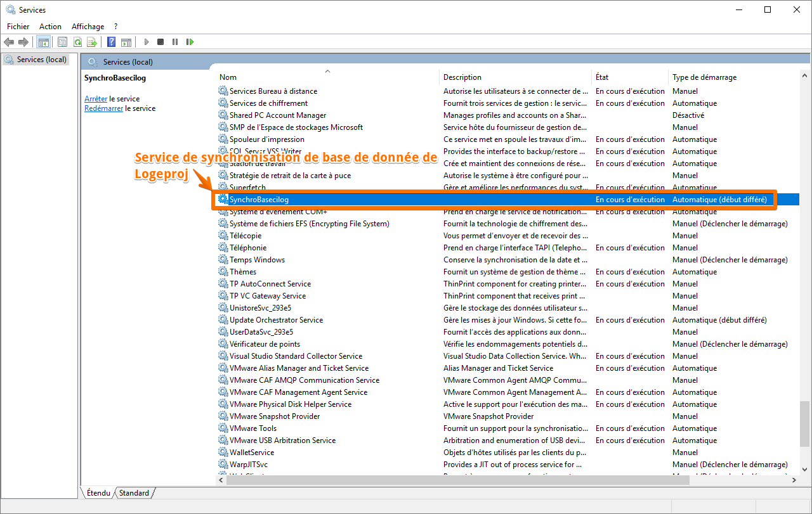This screenshot has width=812, height=514.
Task: Switch to the Standard tab
Action: pyautogui.click(x=134, y=493)
